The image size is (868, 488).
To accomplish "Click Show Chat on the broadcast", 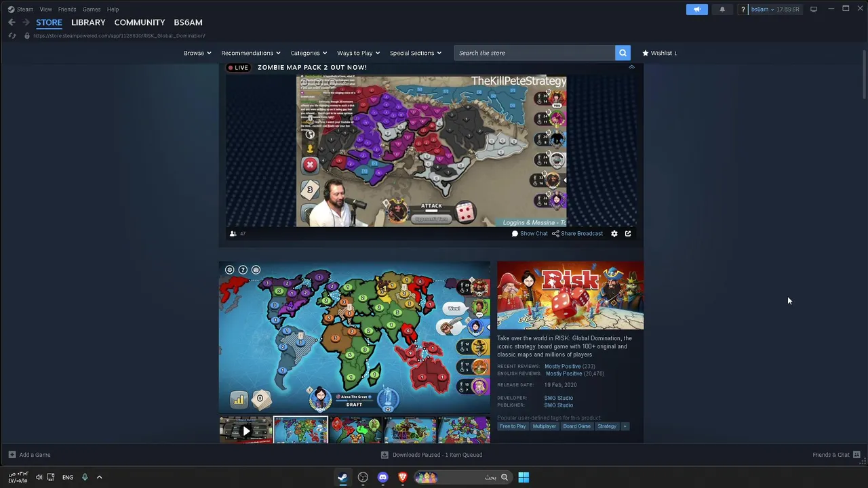I will pyautogui.click(x=530, y=233).
